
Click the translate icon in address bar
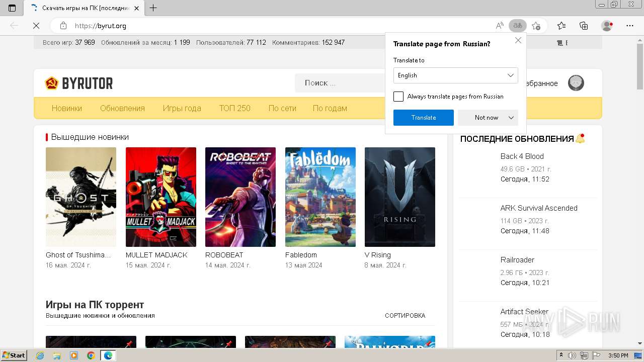pyautogui.click(x=517, y=26)
